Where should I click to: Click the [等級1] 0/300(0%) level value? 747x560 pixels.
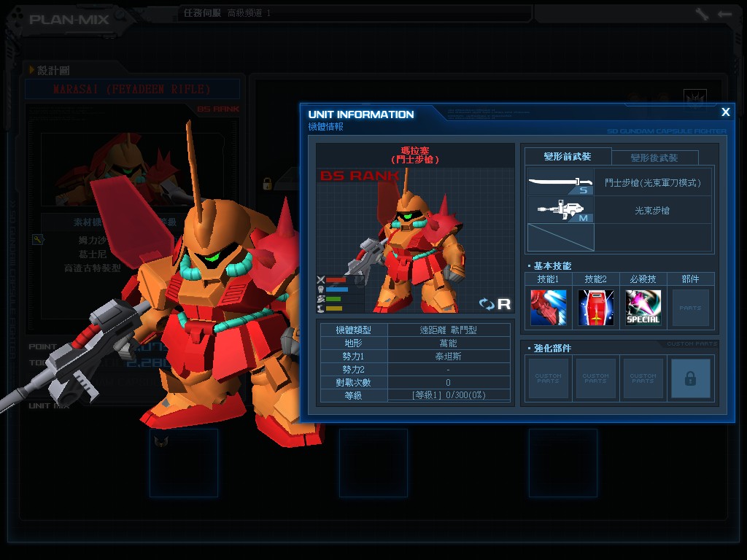pos(449,395)
